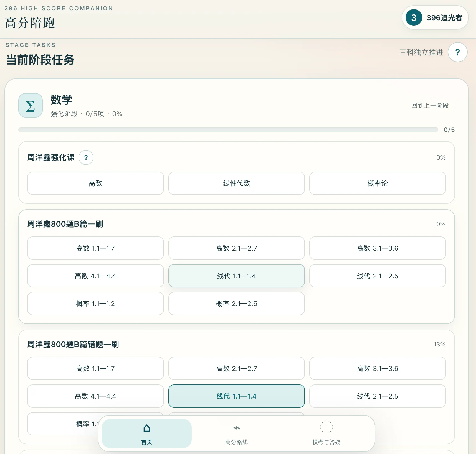Switch to 首页 tab
Screen dimensions: 476x454
(x=147, y=433)
